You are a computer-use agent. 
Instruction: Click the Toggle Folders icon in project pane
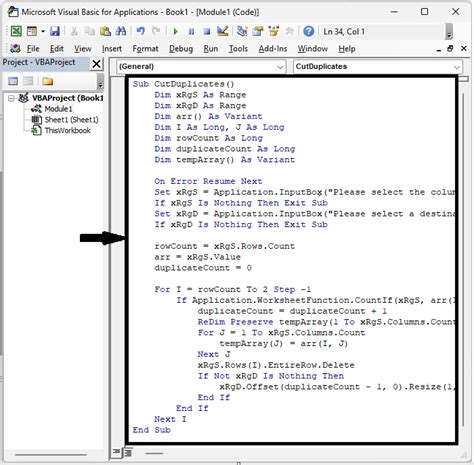(48, 81)
